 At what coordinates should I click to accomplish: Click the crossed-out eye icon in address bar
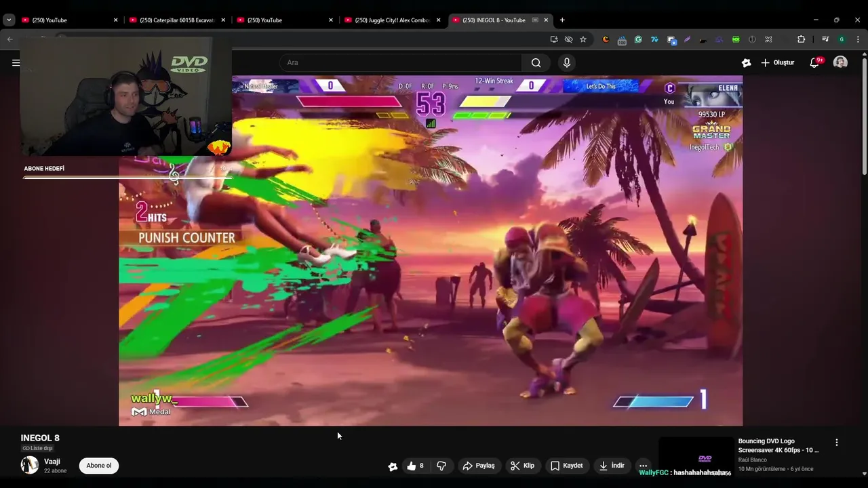568,39
